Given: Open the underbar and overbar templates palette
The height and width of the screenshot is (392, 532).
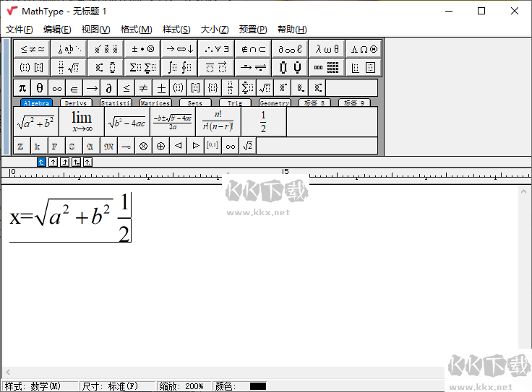Looking at the screenshot, I should (216, 67).
